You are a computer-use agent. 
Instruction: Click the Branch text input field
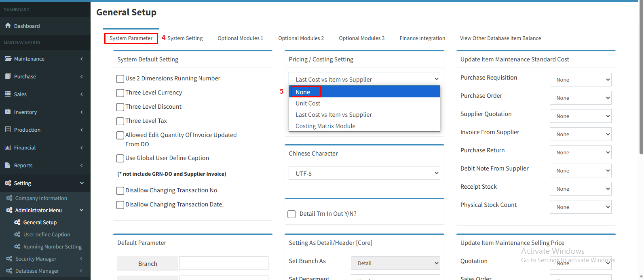[x=224, y=263]
